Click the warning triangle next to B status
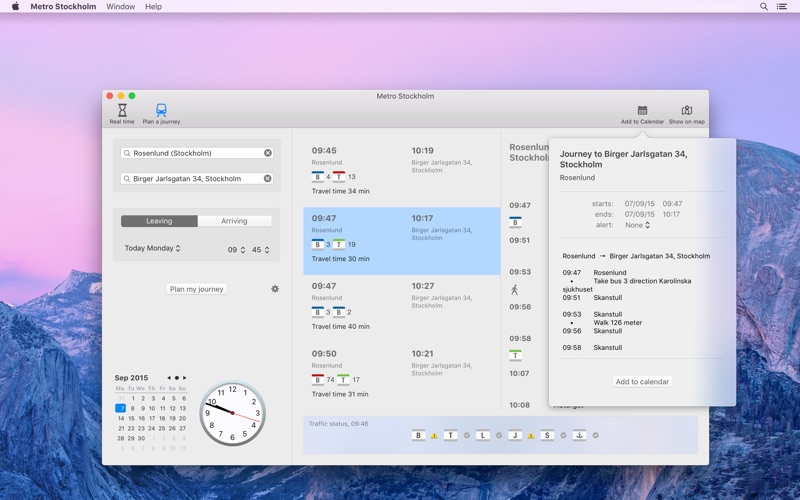 pos(434,436)
